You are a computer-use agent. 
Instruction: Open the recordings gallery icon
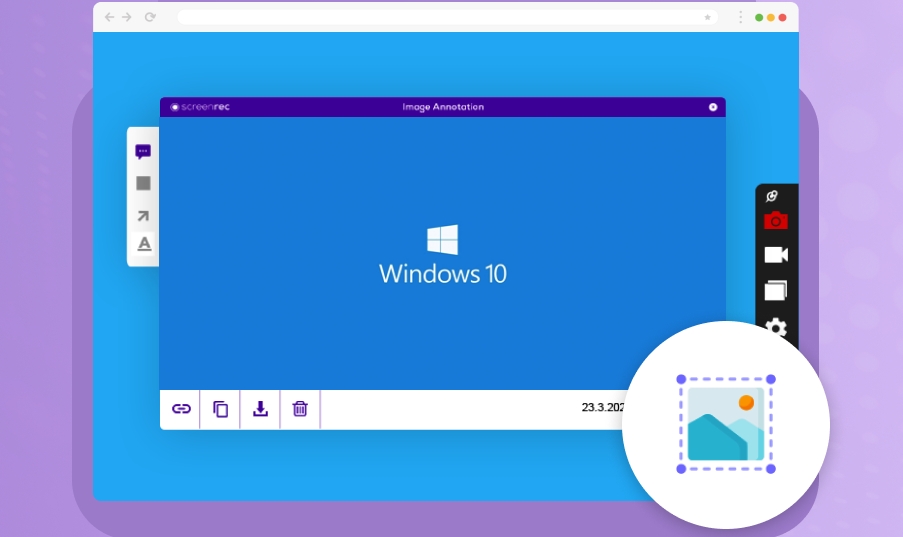coord(775,291)
